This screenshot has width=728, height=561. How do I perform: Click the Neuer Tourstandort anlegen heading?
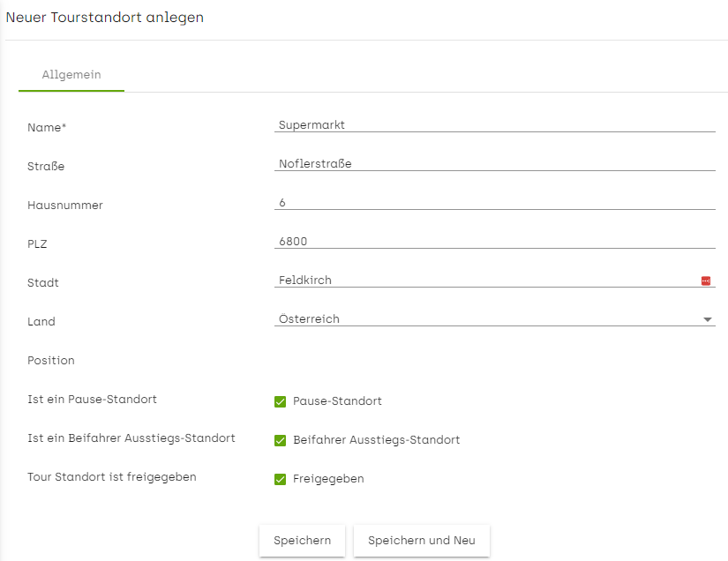(104, 18)
